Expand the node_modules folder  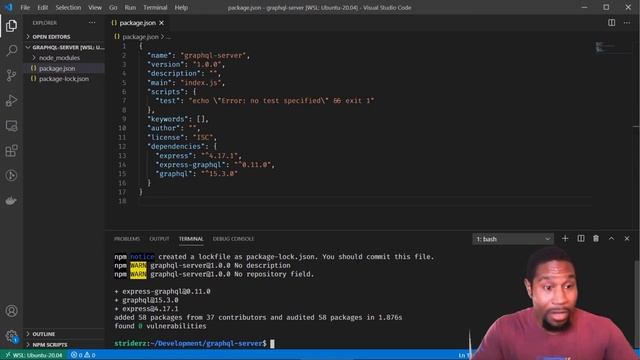click(64, 58)
